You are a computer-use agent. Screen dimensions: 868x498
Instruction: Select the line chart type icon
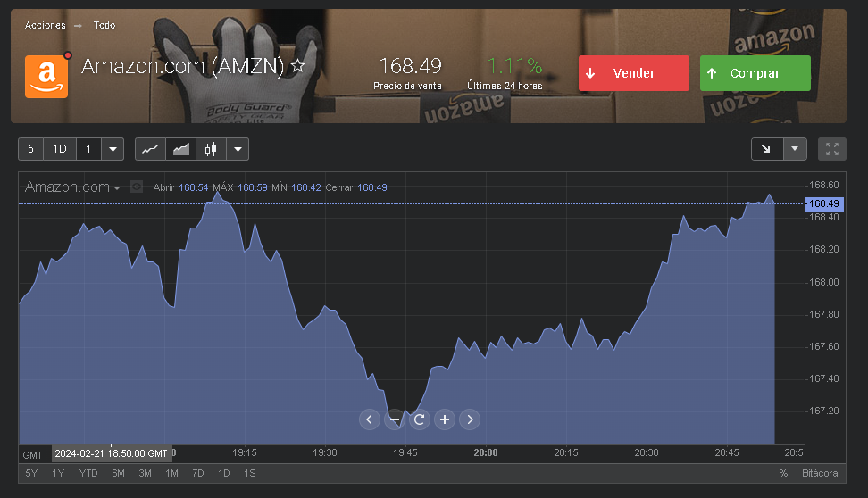pos(150,149)
